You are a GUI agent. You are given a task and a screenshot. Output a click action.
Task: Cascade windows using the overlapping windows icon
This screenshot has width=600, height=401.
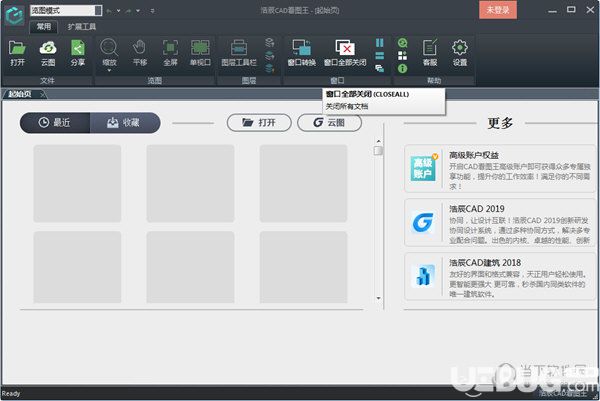tap(380, 68)
